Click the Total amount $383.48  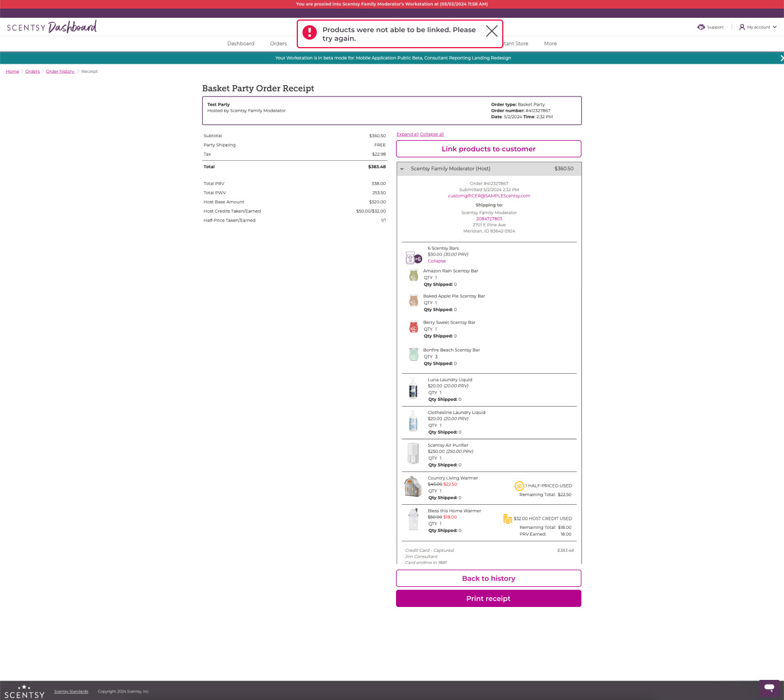pyautogui.click(x=377, y=167)
